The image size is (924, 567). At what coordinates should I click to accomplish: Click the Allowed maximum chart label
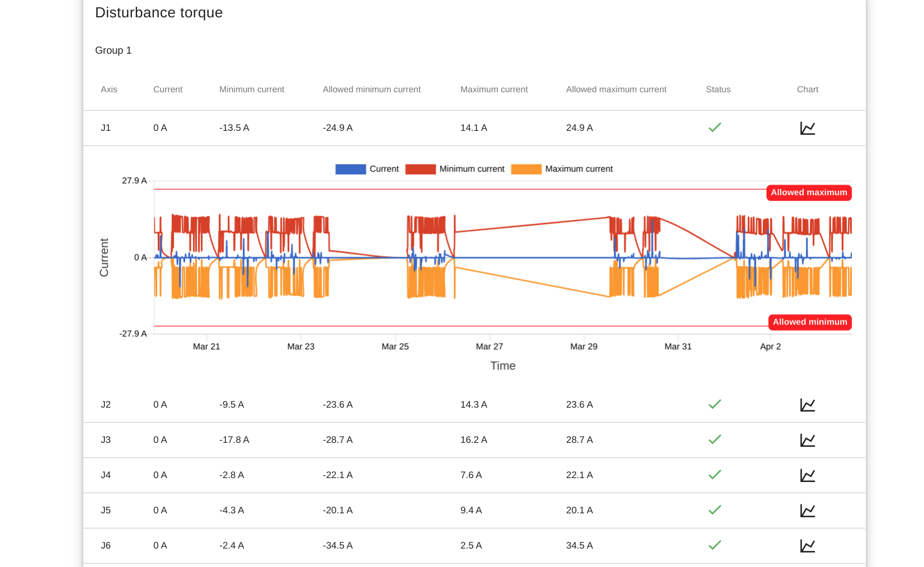click(x=808, y=192)
